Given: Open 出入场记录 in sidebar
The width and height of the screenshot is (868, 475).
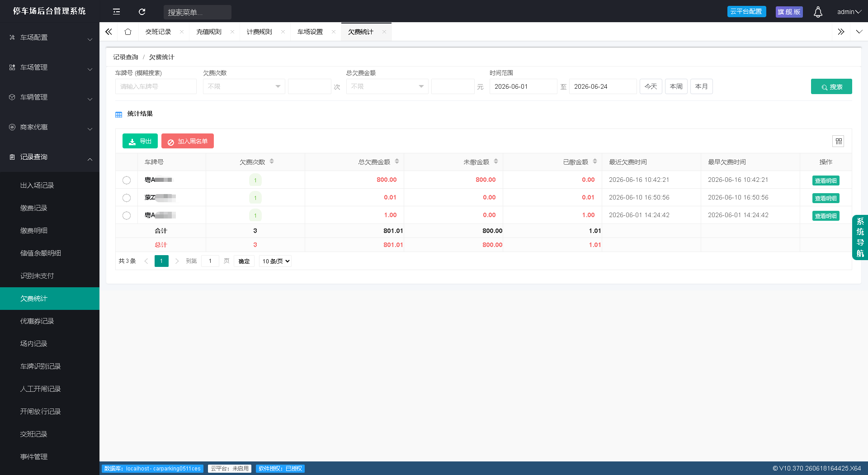Looking at the screenshot, I should pyautogui.click(x=50, y=185).
